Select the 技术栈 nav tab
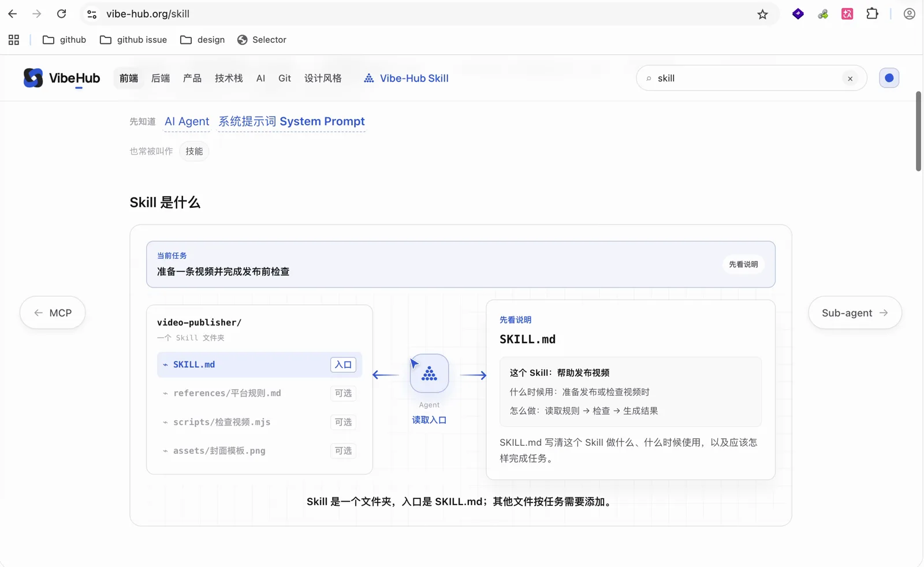 (229, 78)
